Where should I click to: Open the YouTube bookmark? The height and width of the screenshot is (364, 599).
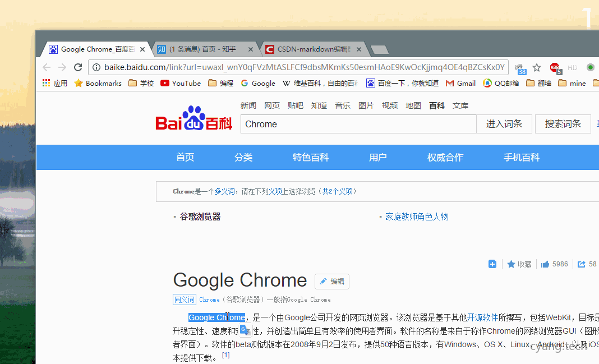180,83
